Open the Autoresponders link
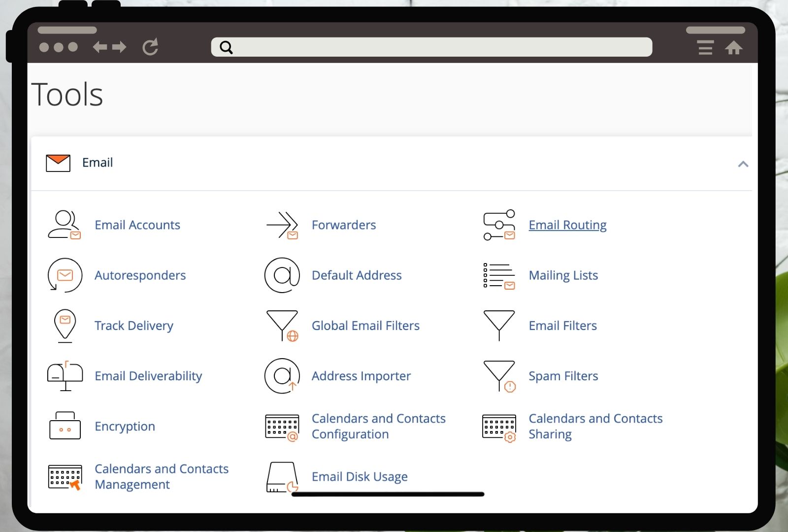The height and width of the screenshot is (532, 788). click(x=140, y=275)
